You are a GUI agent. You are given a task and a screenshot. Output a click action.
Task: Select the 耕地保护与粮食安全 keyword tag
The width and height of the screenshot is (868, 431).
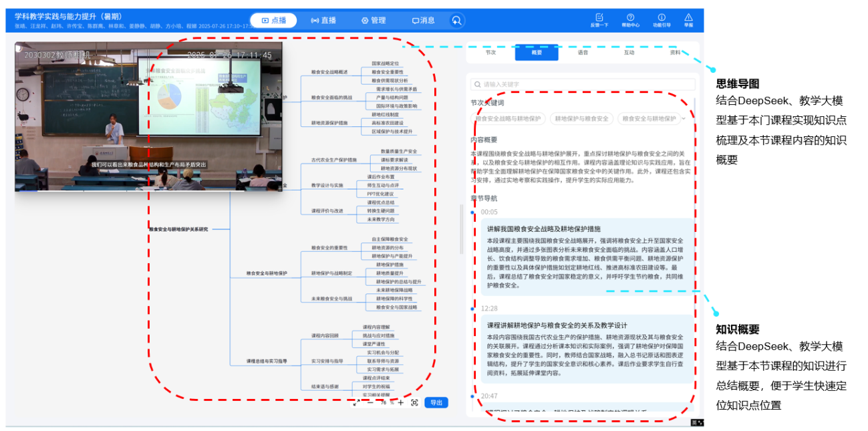point(579,119)
